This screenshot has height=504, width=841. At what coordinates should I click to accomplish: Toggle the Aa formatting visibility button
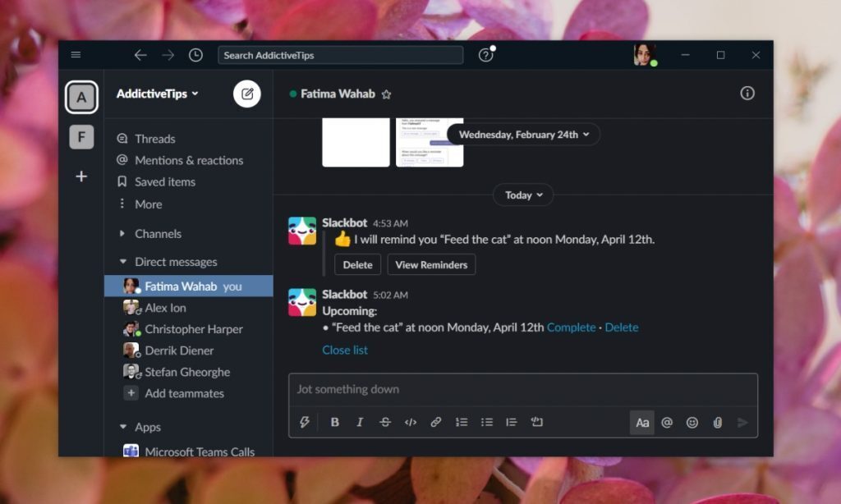click(641, 422)
